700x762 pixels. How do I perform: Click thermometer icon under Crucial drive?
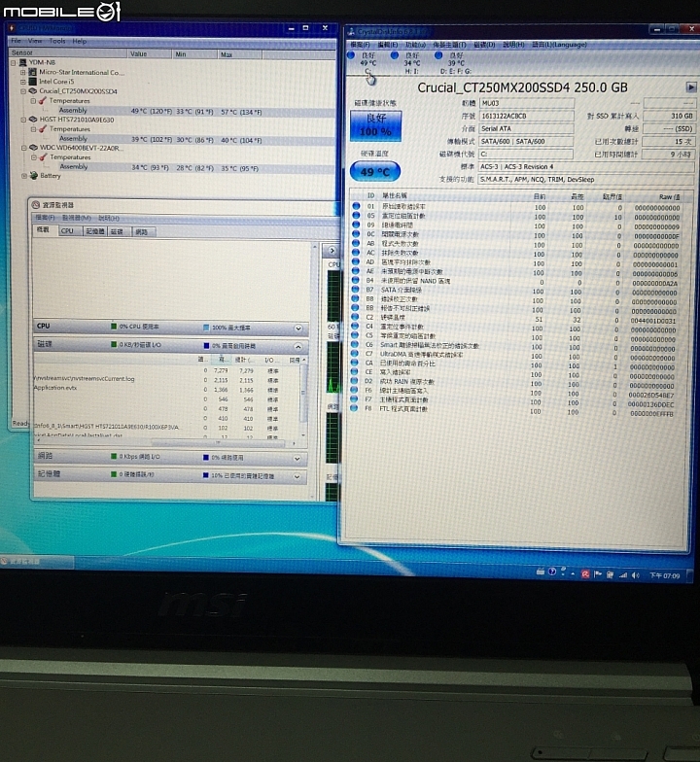click(x=43, y=101)
